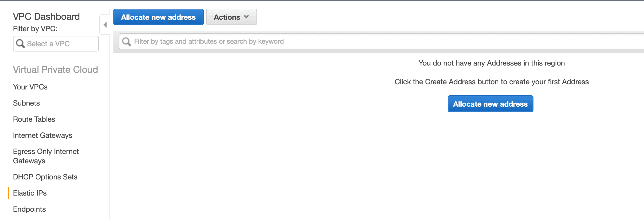
Task: Select Egress Only Internet Gateways
Action: pos(46,156)
